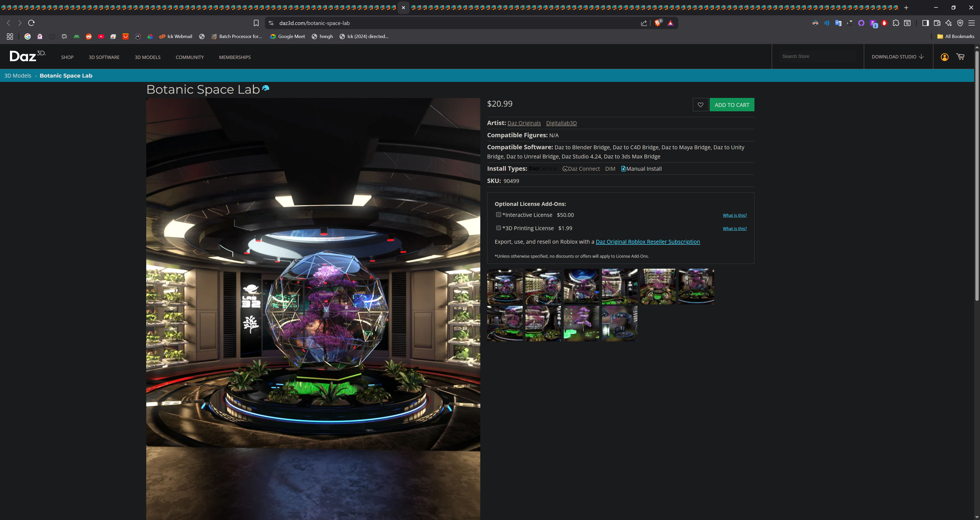
Task: Click the blue badge icon beside product title
Action: [265, 88]
